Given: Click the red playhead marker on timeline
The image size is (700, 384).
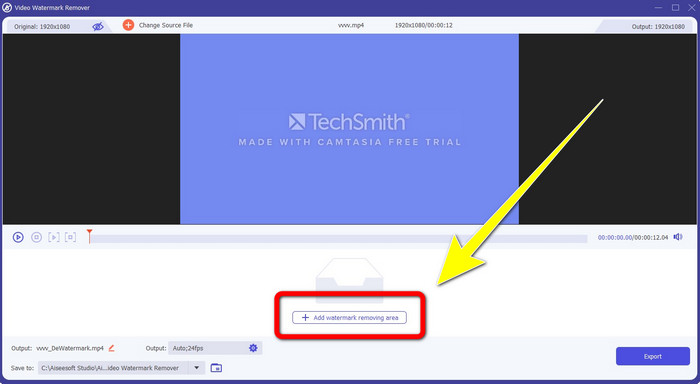Looking at the screenshot, I should point(89,236).
